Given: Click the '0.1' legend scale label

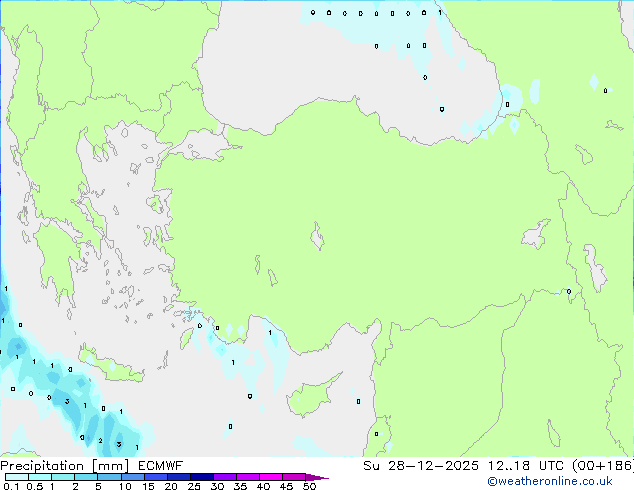Looking at the screenshot, I should pos(11,486).
